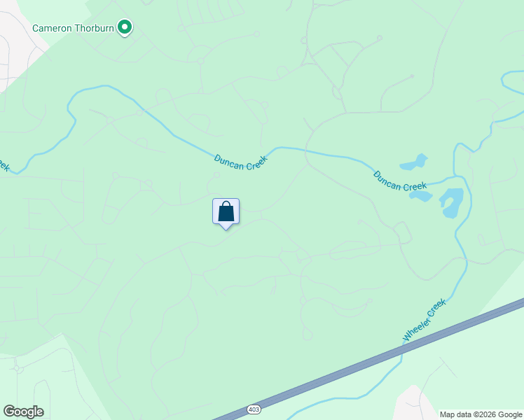Screen dimensions: 524x420
Task: Click the central Duncan Creek label
Action: (x=240, y=162)
